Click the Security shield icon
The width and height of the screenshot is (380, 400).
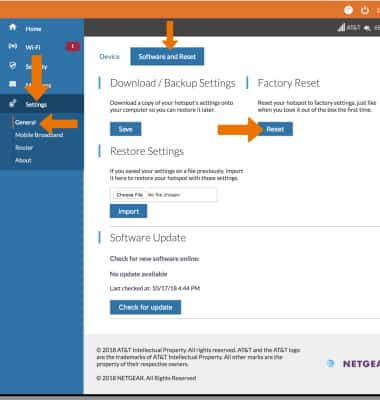(13, 65)
